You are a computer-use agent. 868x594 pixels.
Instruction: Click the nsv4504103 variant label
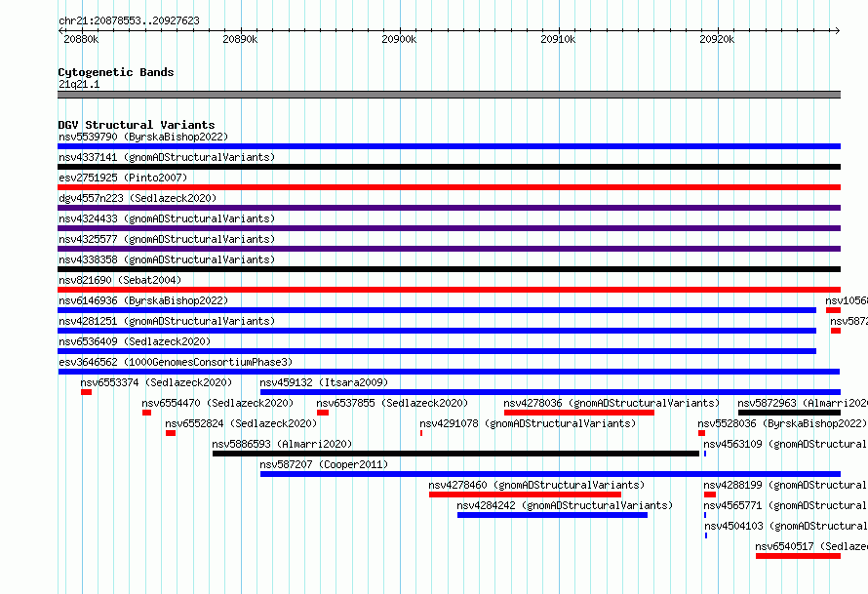tap(786, 526)
